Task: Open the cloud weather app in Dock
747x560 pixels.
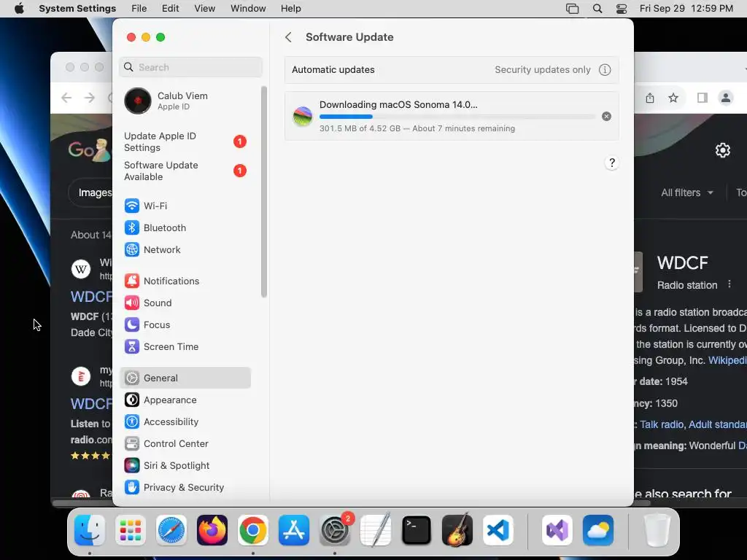Action: (598, 530)
